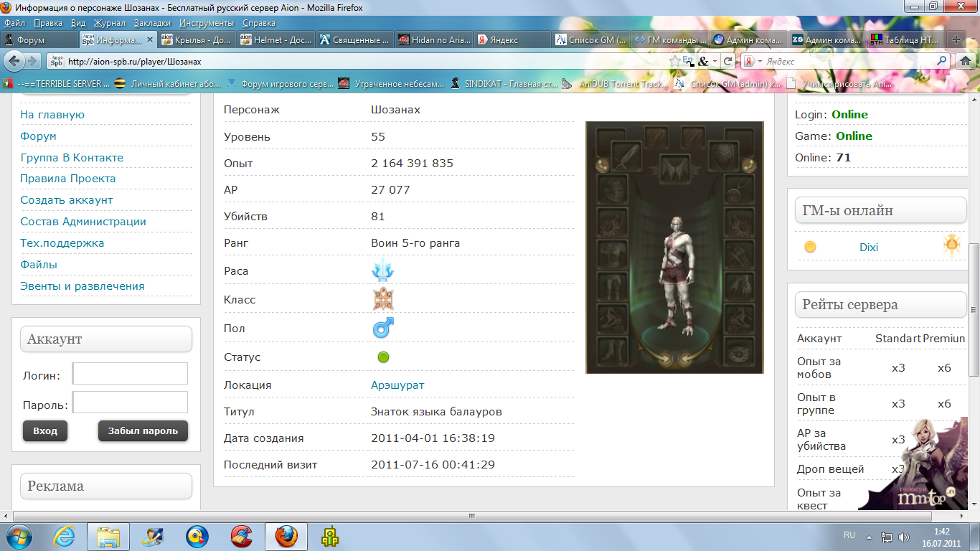Click the Windows Start button
The image size is (980, 551).
pyautogui.click(x=18, y=537)
